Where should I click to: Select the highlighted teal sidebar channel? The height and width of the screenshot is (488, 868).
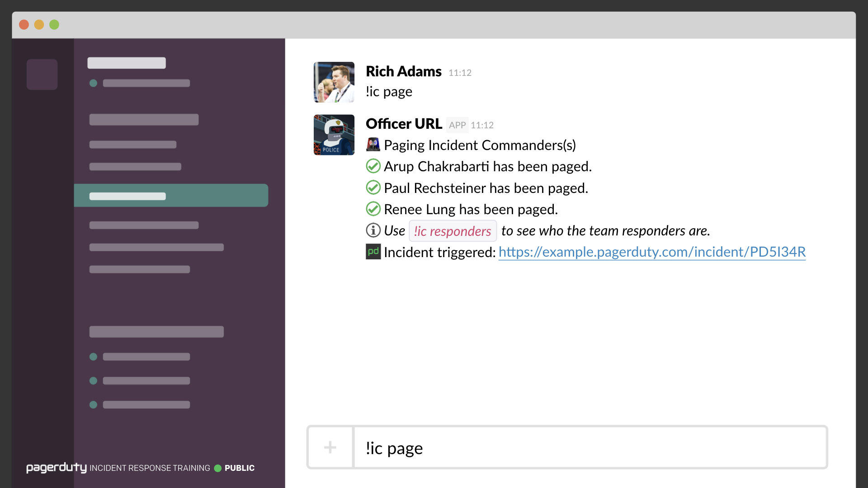tap(171, 196)
